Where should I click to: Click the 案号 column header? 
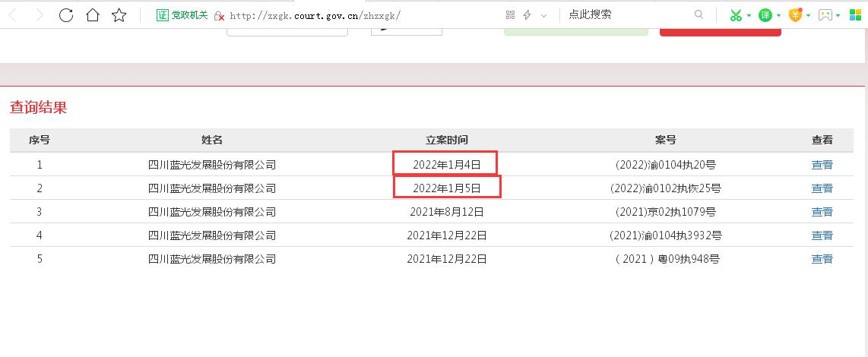[665, 140]
